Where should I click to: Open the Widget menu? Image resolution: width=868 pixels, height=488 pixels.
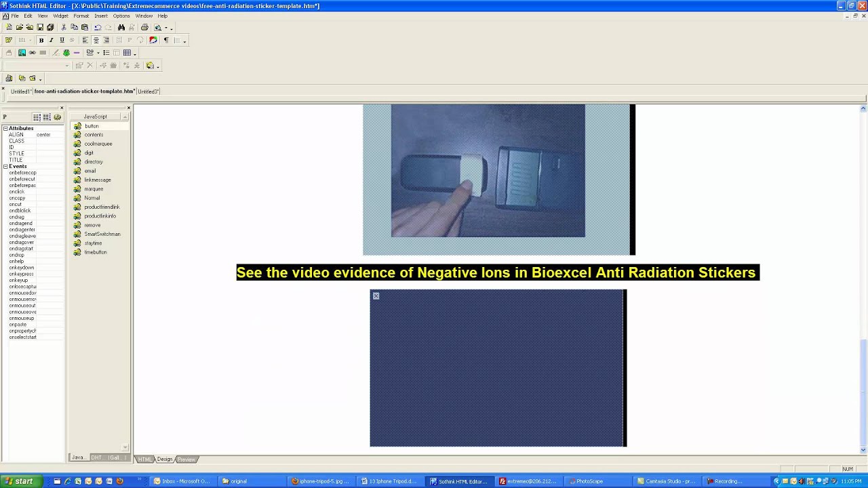pyautogui.click(x=60, y=16)
